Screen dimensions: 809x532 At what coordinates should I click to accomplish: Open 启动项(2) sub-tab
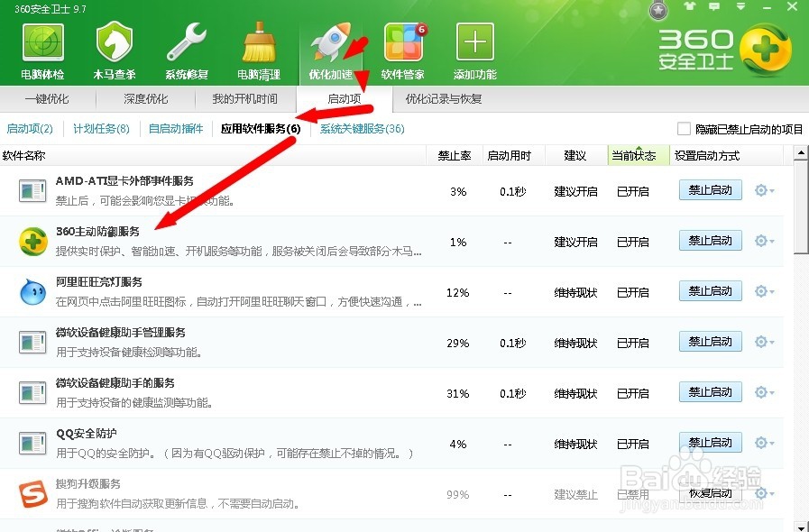tap(30, 128)
